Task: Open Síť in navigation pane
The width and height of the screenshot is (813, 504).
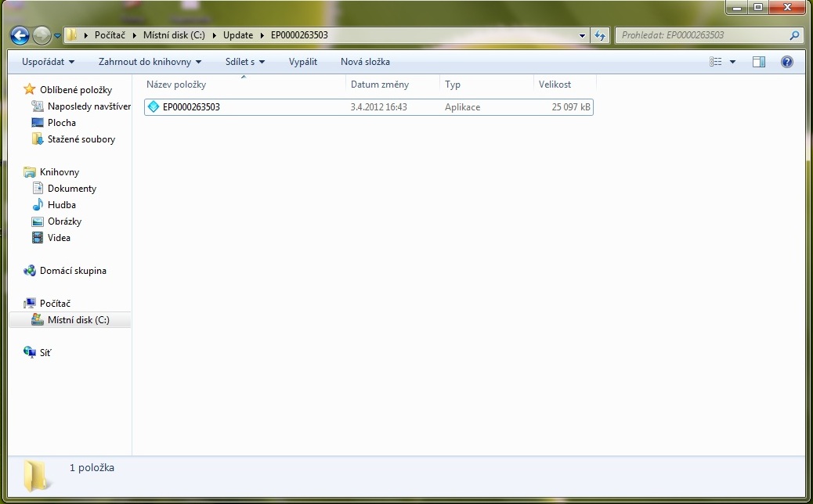Action: [x=45, y=353]
